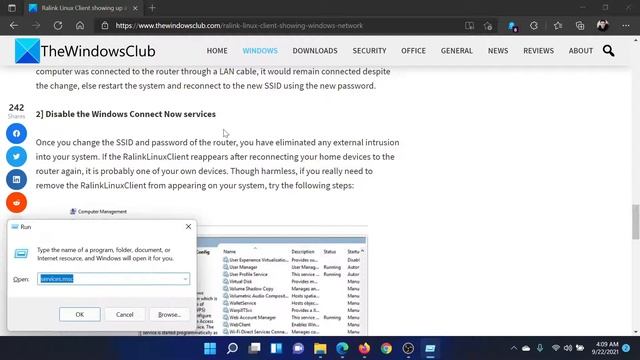Open the REVIEWS menu item

(538, 51)
